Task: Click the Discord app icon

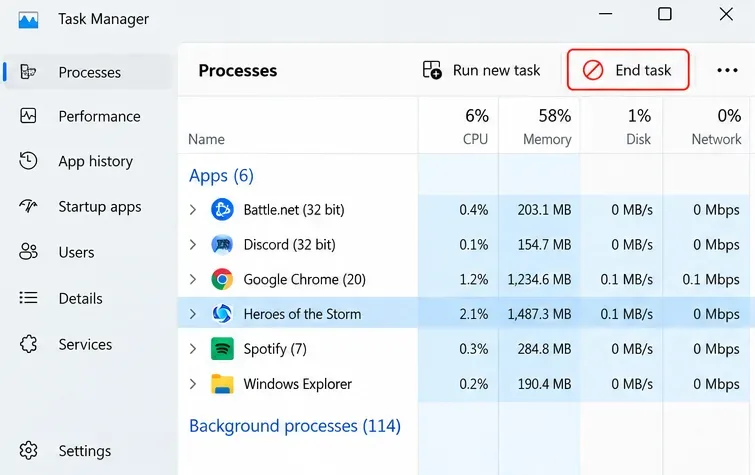Action: pyautogui.click(x=222, y=244)
